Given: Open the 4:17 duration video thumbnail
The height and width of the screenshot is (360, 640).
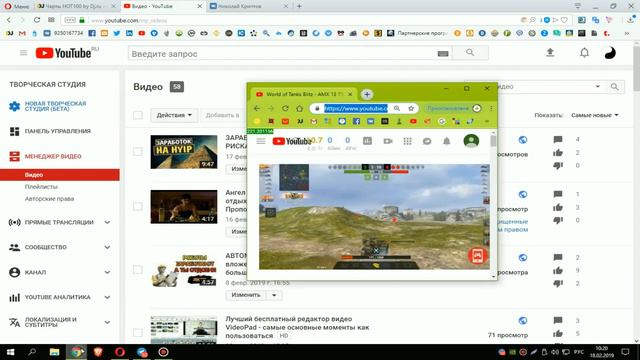Looking at the screenshot, I should [x=184, y=207].
